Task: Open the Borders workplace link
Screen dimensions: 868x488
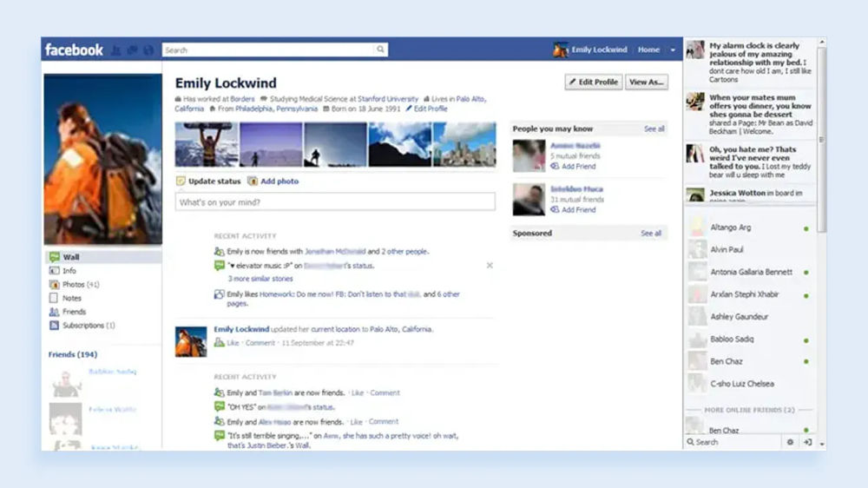Action: 242,99
